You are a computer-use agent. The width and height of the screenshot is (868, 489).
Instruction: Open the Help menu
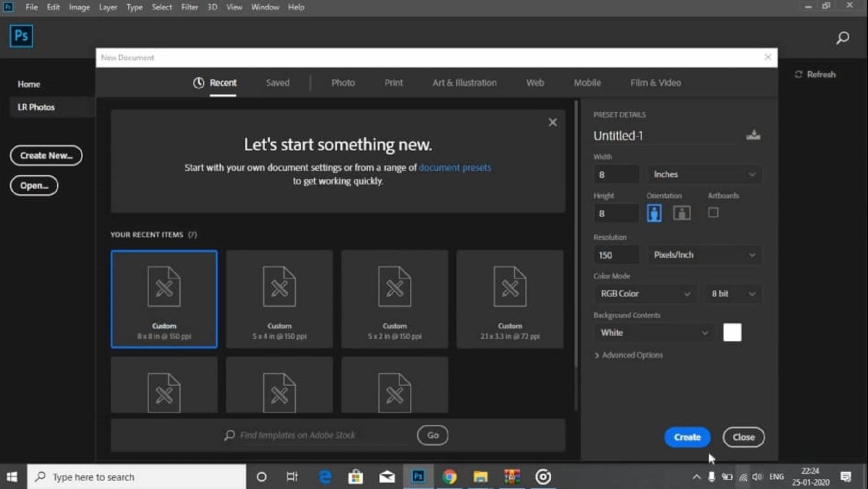(296, 7)
